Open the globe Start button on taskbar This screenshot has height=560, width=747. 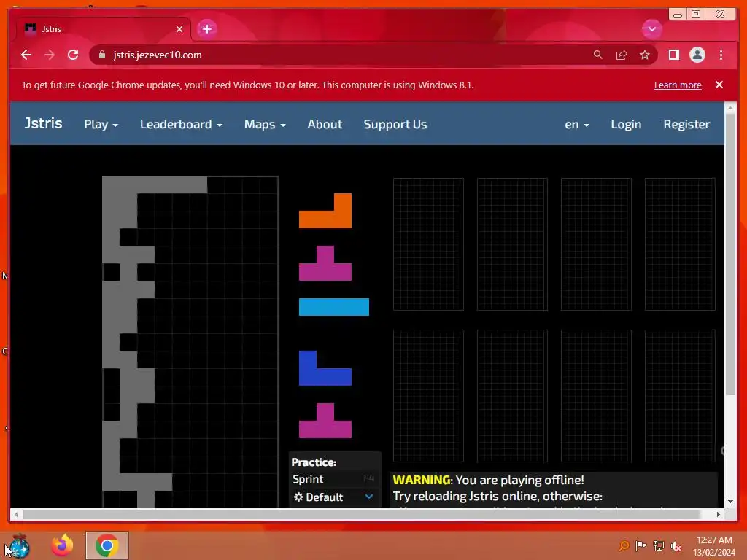pyautogui.click(x=20, y=545)
